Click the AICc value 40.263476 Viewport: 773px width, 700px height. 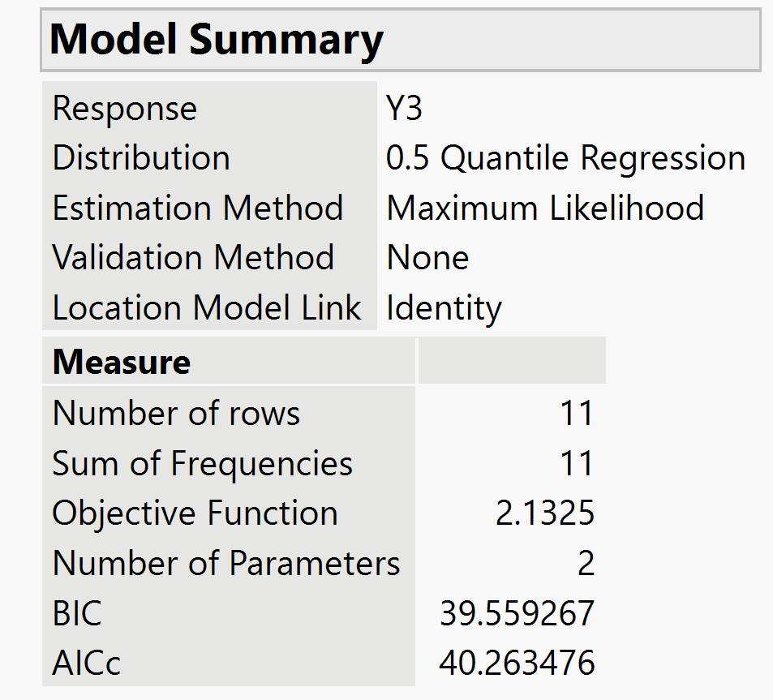coord(517,663)
